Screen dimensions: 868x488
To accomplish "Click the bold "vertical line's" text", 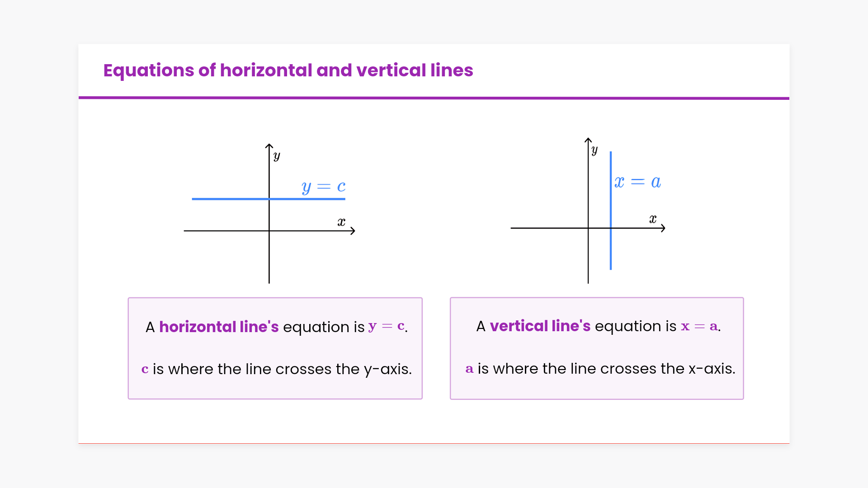I will [540, 326].
